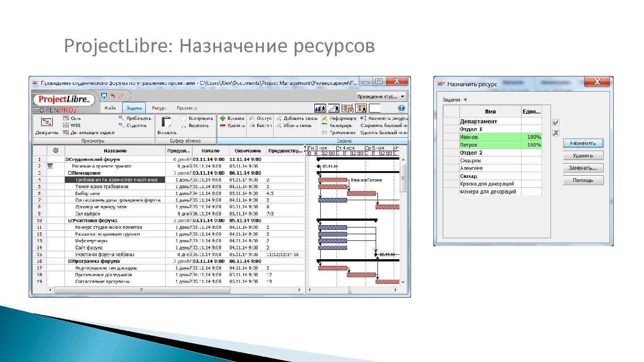The height and width of the screenshot is (362, 644).
Task: Open the Файл menu tab
Action: 110,108
